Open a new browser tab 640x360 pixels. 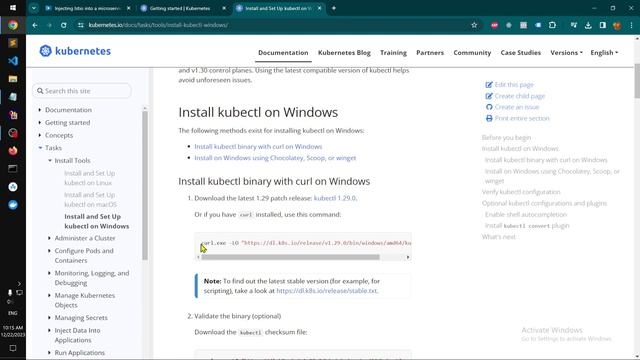[333, 8]
